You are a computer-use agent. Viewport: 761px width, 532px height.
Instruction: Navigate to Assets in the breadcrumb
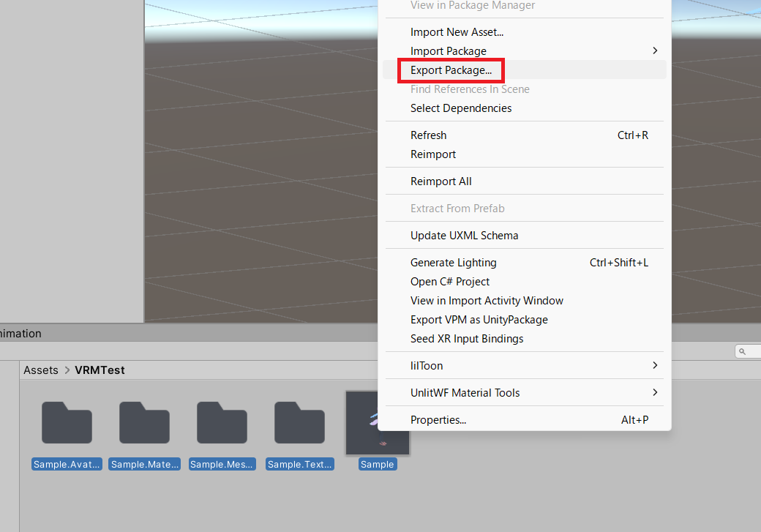click(x=41, y=370)
